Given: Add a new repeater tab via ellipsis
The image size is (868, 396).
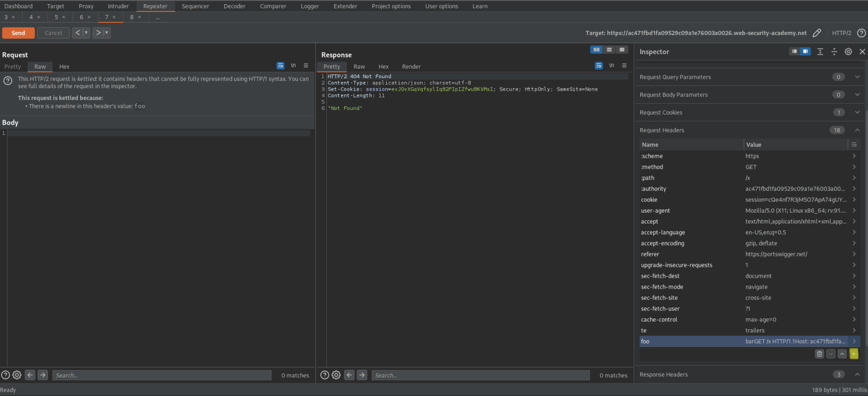Looking at the screenshot, I should [x=158, y=17].
